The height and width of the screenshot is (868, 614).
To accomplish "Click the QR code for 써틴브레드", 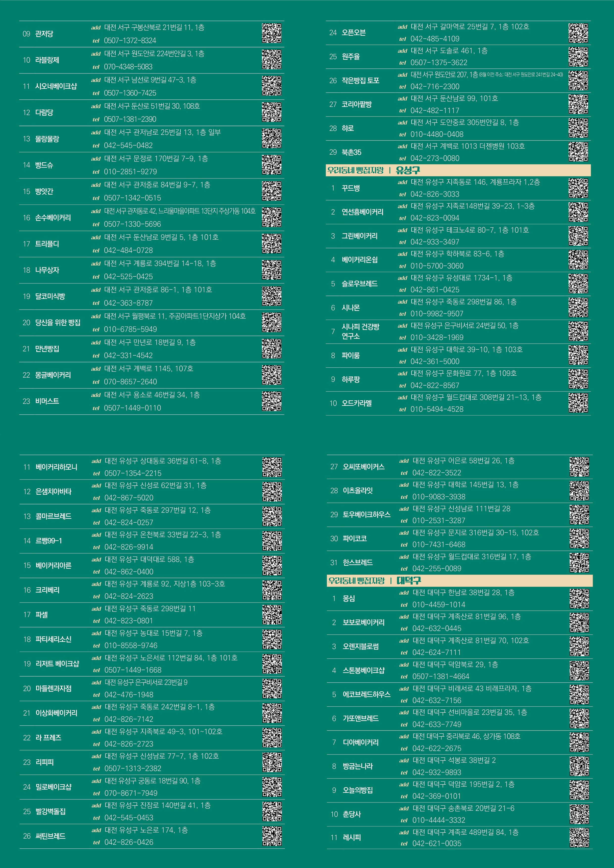I will coord(272,836).
